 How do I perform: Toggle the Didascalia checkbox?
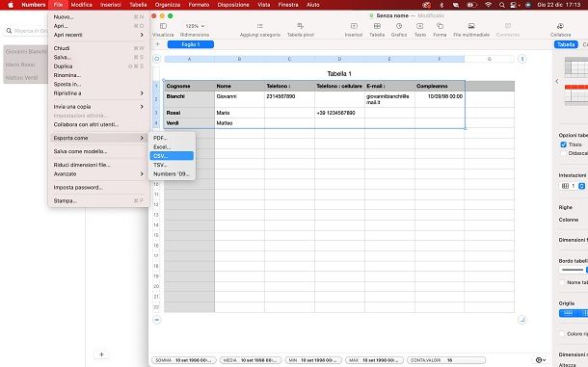point(563,153)
